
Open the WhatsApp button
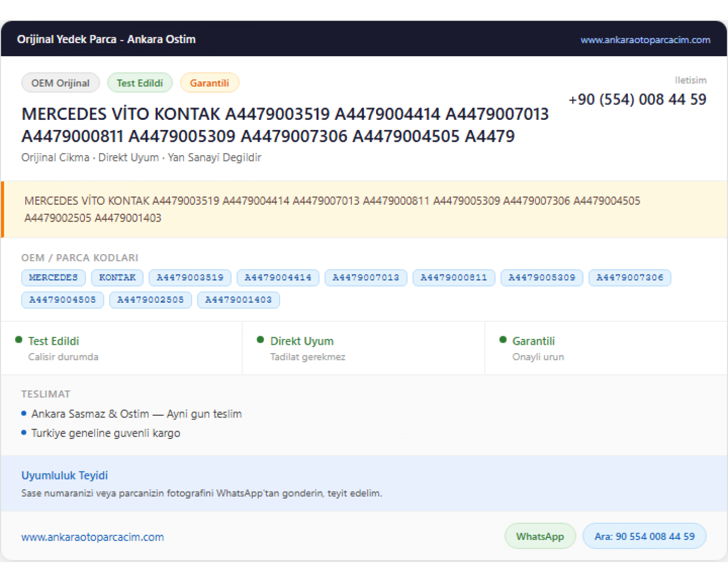coord(540,536)
